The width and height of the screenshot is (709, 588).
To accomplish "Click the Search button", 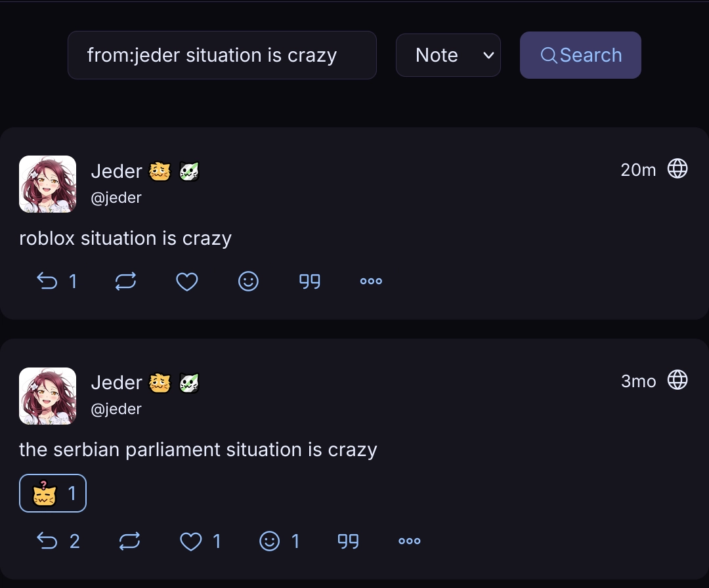I will [x=580, y=55].
